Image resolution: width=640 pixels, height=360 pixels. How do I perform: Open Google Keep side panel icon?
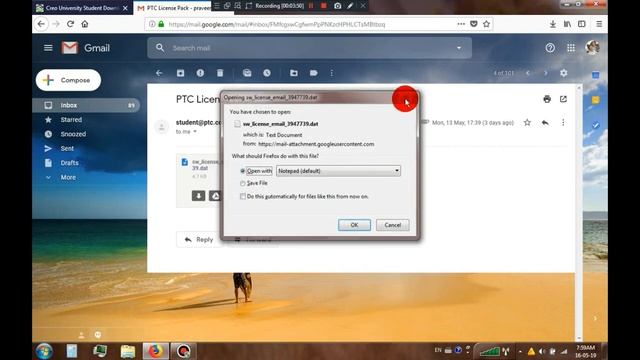pos(596,100)
